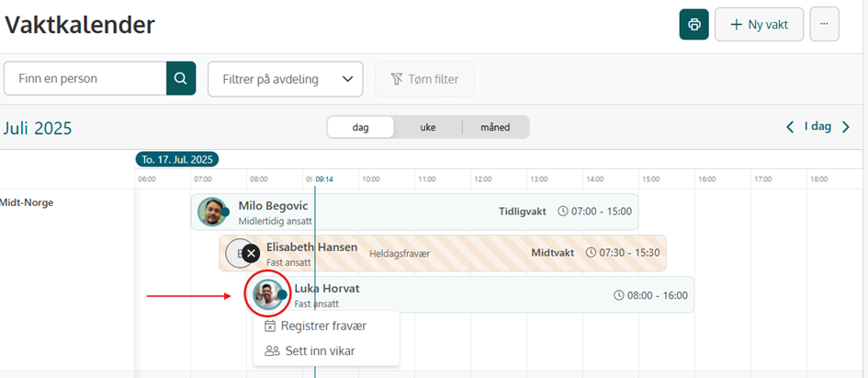Click the 08:00 - 16:00 shift time
The height and width of the screenshot is (378, 868).
(x=658, y=295)
